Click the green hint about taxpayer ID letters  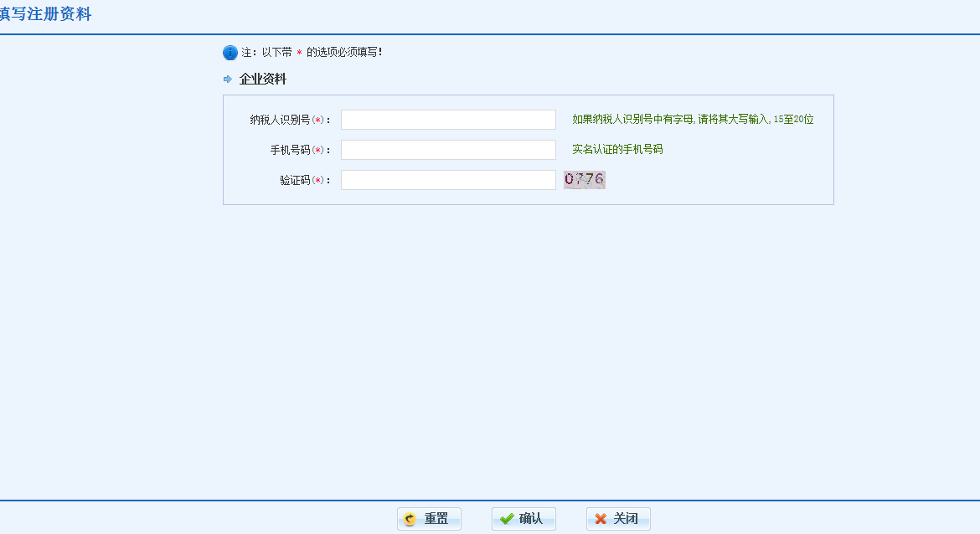click(x=691, y=119)
